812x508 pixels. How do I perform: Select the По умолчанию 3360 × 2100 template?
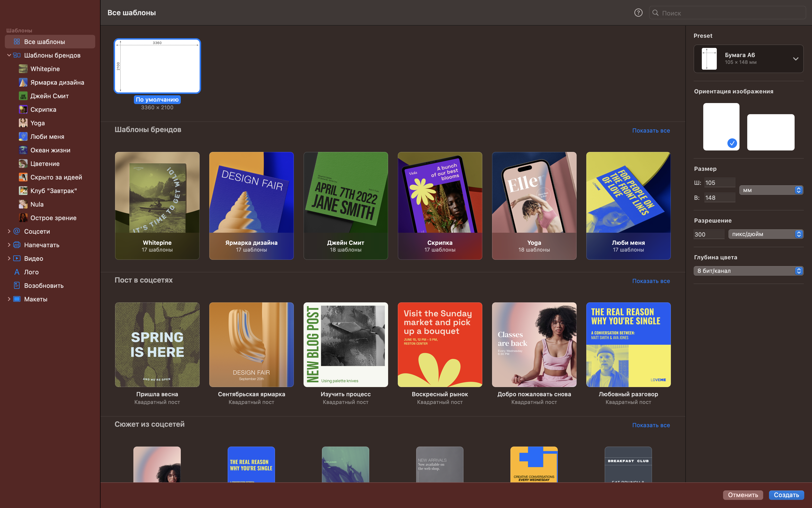tap(157, 66)
